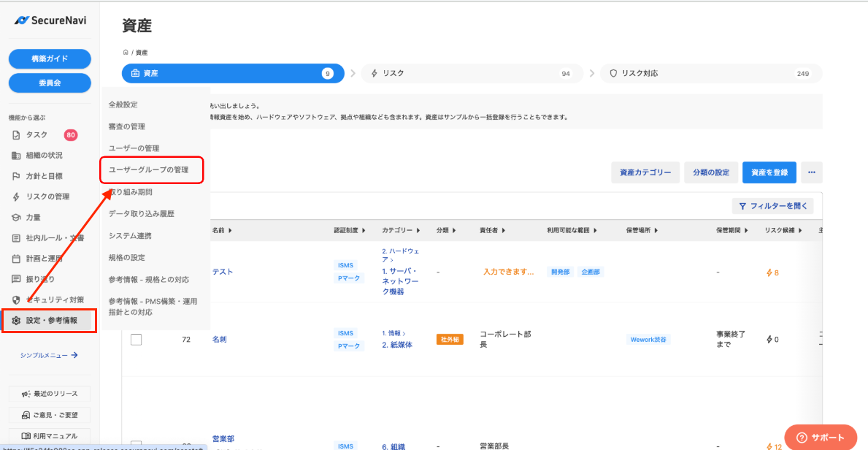Select システム連携 menu entry
This screenshot has height=450, width=868.
click(130, 235)
